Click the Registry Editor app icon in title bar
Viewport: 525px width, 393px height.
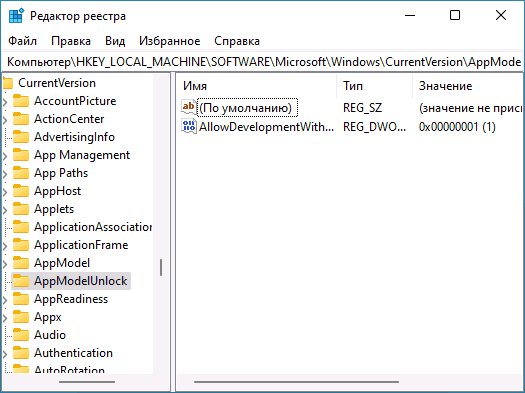coord(16,16)
